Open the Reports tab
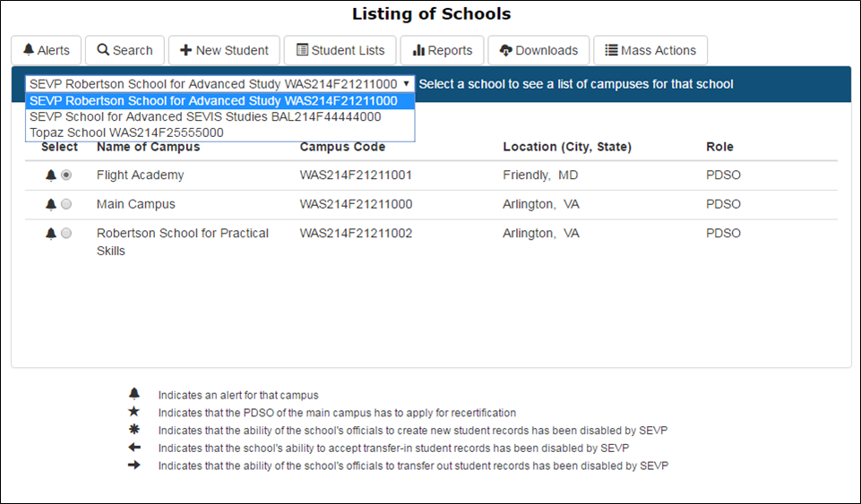861x504 pixels. click(x=442, y=50)
